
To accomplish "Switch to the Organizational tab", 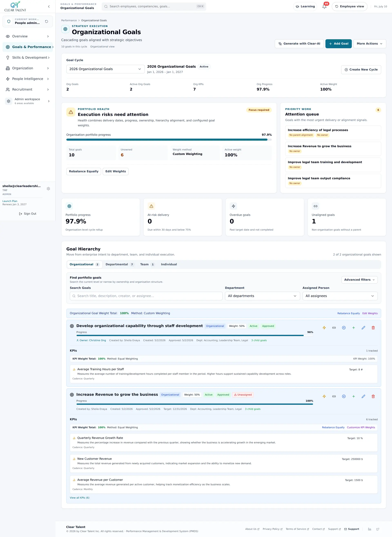I will pos(85,265).
